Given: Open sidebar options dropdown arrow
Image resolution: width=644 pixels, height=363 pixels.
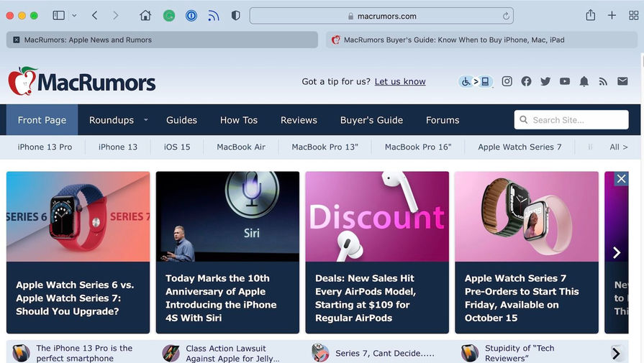Looking at the screenshot, I should [74, 16].
